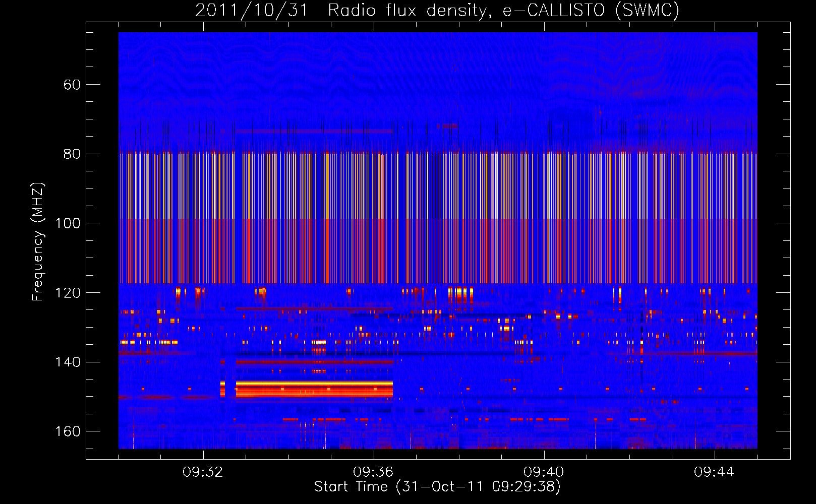Screen dimensions: 816x504
Task: Click the 60 MHz tick label
Action: pyautogui.click(x=72, y=85)
